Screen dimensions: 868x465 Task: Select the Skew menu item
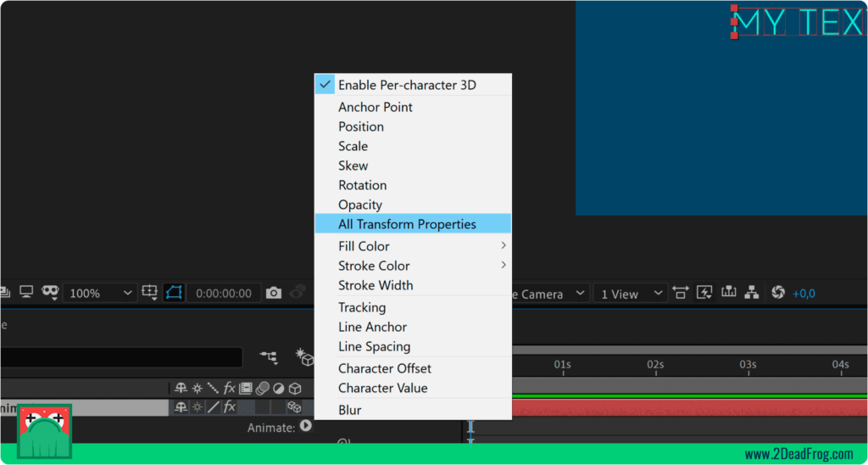413,165
